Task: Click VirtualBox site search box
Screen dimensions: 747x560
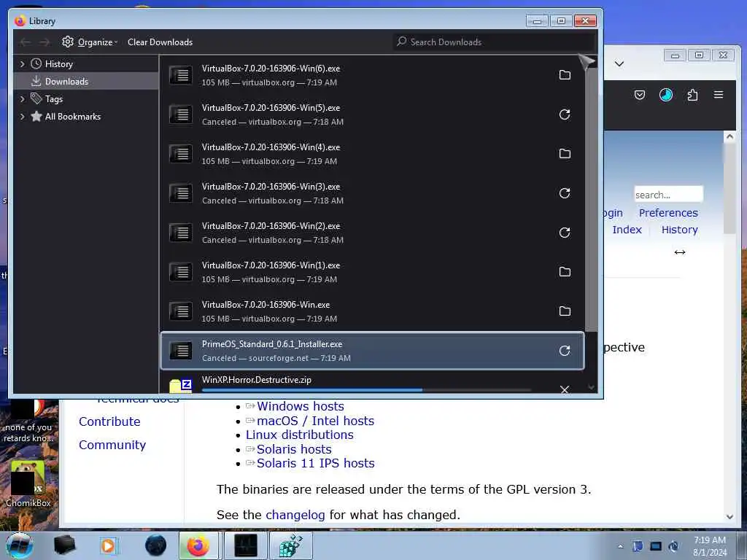Action: click(668, 195)
